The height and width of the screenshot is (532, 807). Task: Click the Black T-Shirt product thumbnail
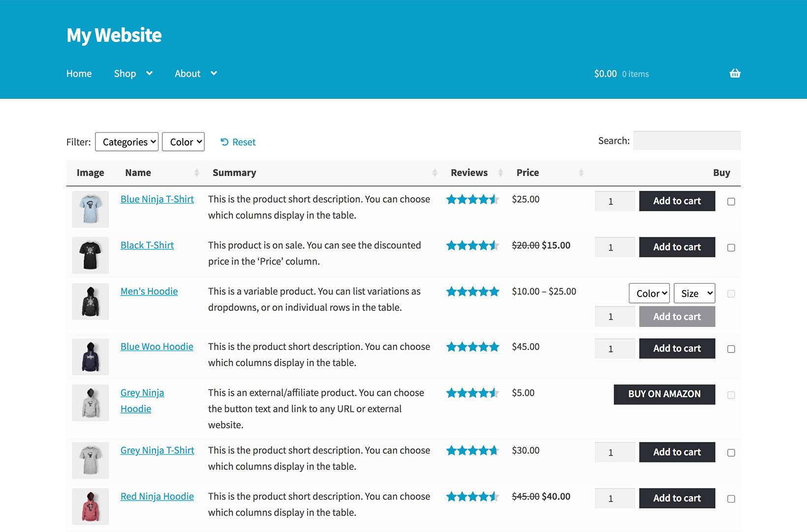coord(91,255)
